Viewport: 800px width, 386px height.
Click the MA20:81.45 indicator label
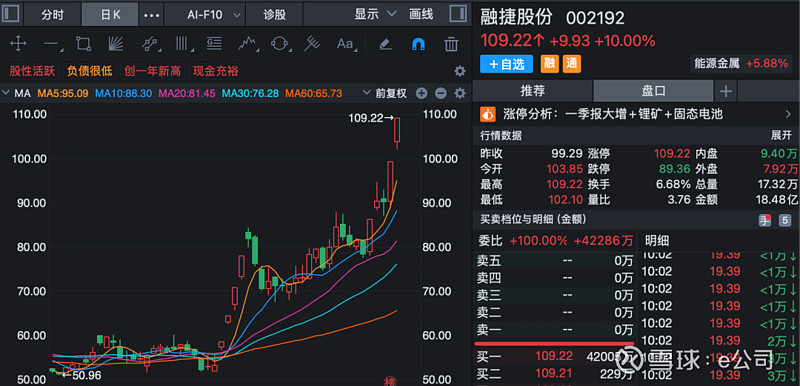click(187, 93)
